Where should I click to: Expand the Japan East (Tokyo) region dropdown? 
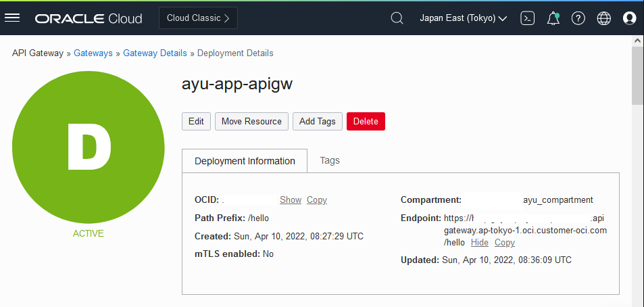pos(464,18)
